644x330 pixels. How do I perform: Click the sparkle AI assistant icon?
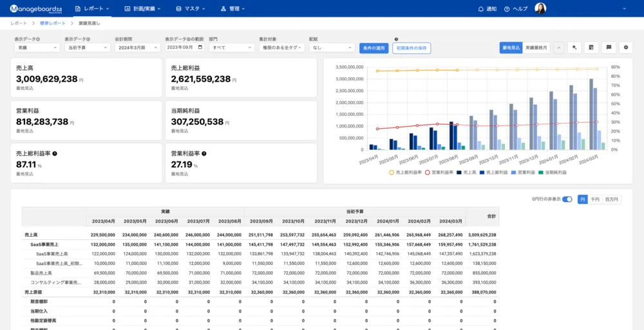(574, 48)
